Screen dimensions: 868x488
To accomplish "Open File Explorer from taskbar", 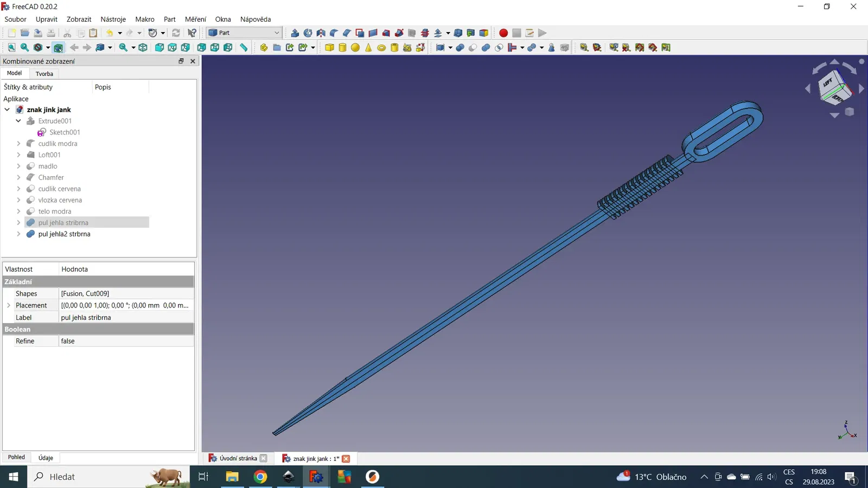I will point(232,477).
